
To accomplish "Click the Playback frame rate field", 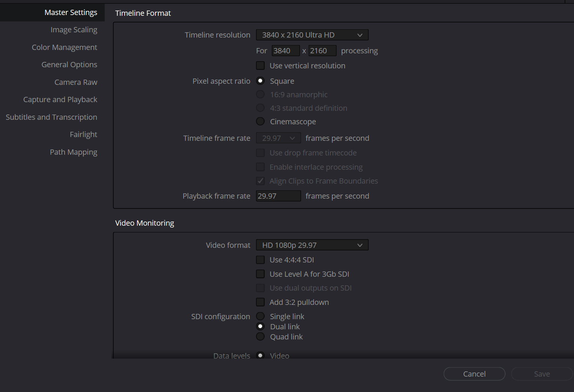I will tap(278, 196).
